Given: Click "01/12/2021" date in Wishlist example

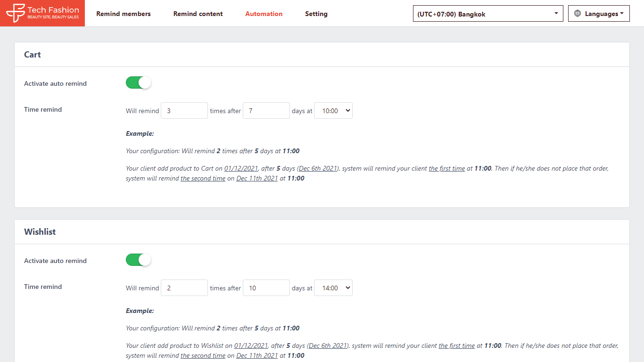Looking at the screenshot, I should pos(251,346).
